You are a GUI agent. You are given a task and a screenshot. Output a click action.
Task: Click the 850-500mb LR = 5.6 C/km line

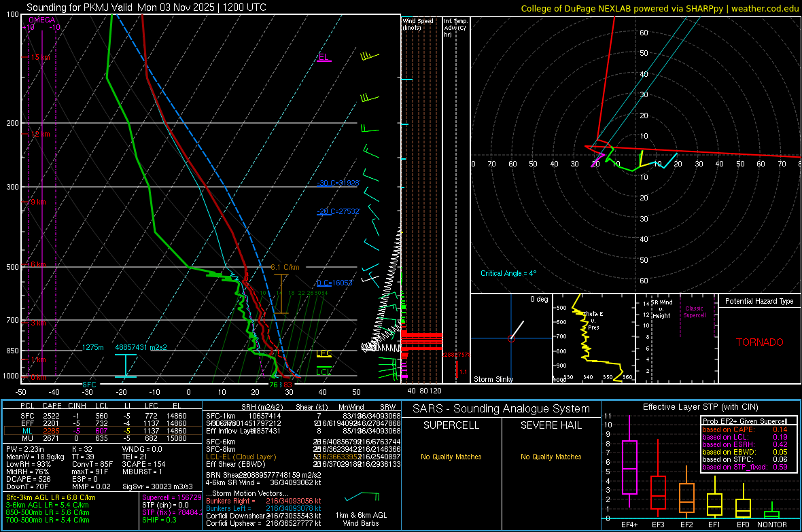48,512
